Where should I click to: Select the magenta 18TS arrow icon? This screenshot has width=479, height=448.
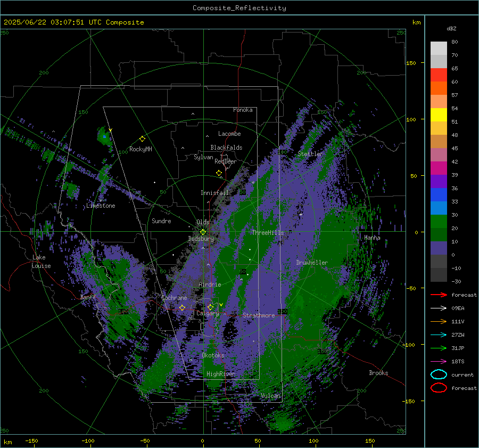tap(439, 362)
